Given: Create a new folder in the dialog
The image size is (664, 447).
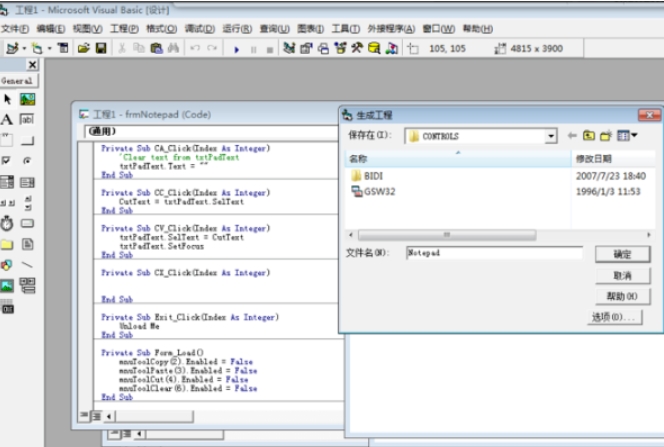Looking at the screenshot, I should (606, 135).
